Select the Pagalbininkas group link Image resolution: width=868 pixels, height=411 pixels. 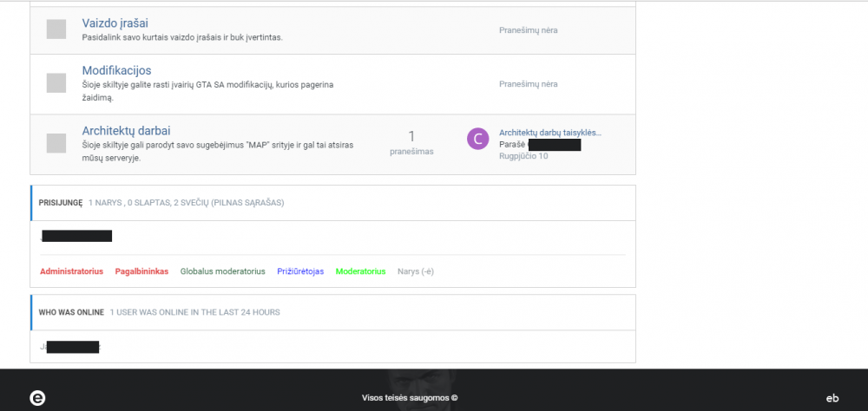click(x=141, y=271)
